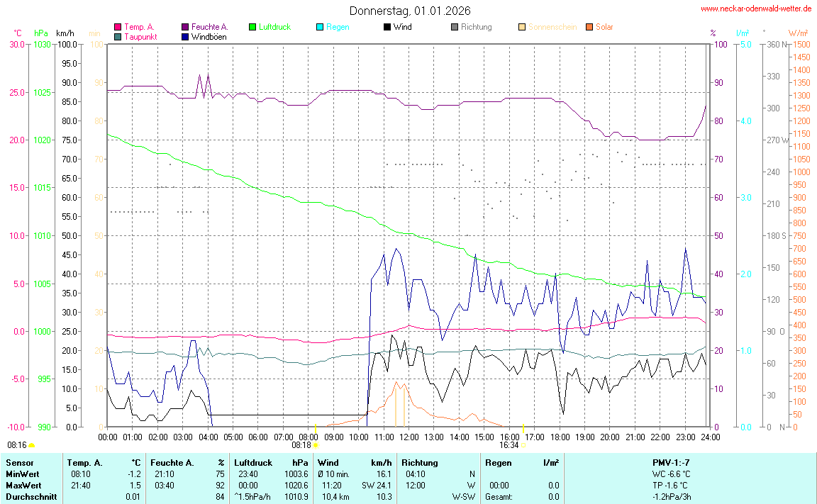Click the chart title Donnerstag, 01.01.2026
This screenshot has height=504, width=817.
(409, 11)
